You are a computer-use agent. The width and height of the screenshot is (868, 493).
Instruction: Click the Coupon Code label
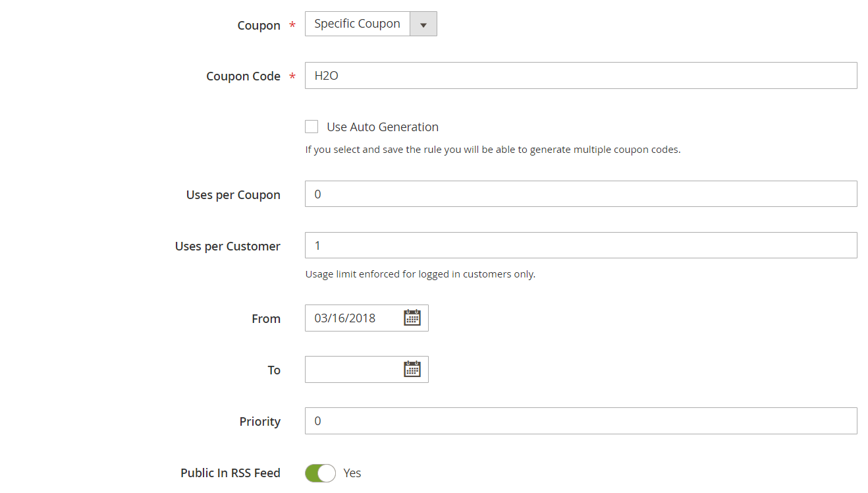(x=244, y=76)
